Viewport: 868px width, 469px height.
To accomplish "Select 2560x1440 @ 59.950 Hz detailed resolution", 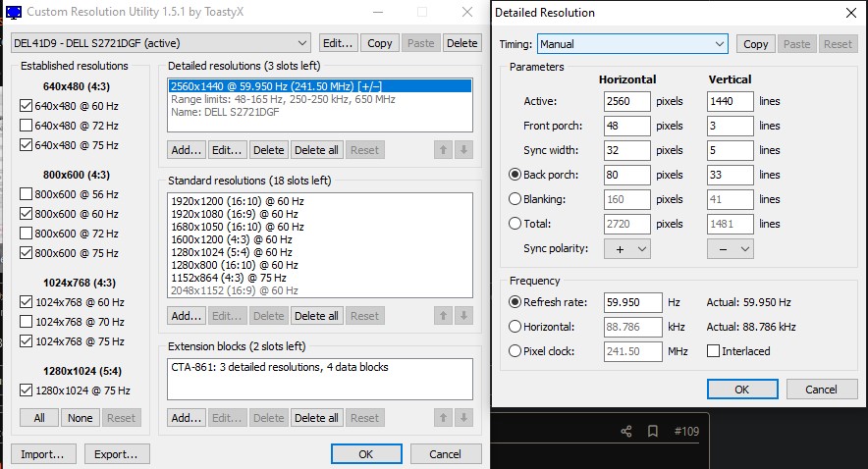I will 320,85.
